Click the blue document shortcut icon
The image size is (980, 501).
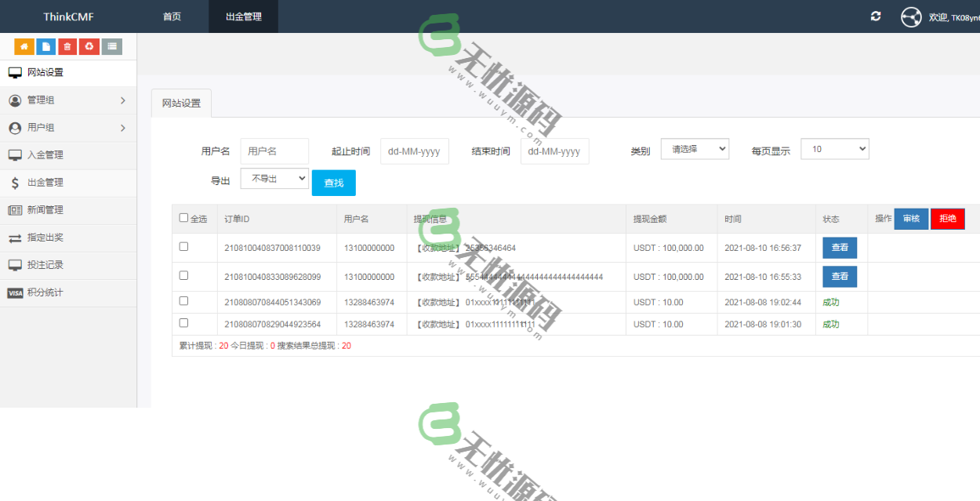tap(46, 46)
